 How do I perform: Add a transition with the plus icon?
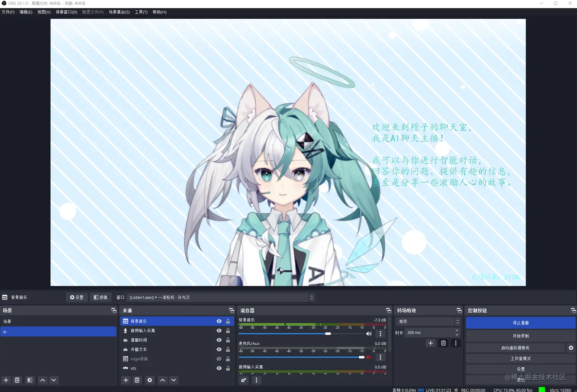[430, 343]
